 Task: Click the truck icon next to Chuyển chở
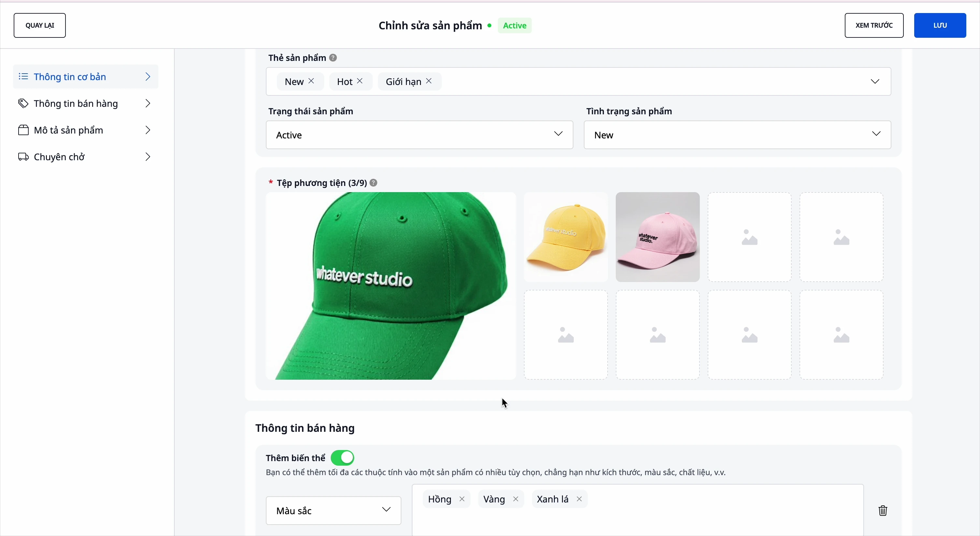click(23, 157)
